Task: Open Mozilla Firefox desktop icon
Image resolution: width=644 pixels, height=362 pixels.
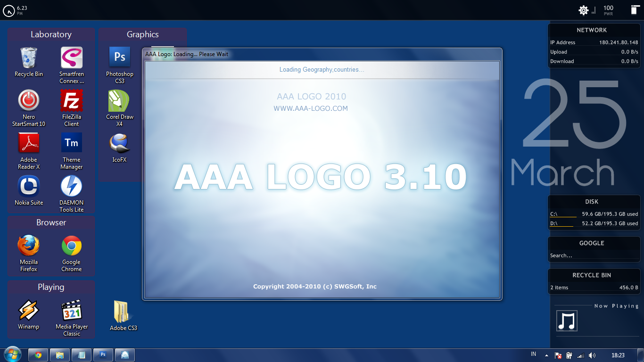Action: [29, 253]
